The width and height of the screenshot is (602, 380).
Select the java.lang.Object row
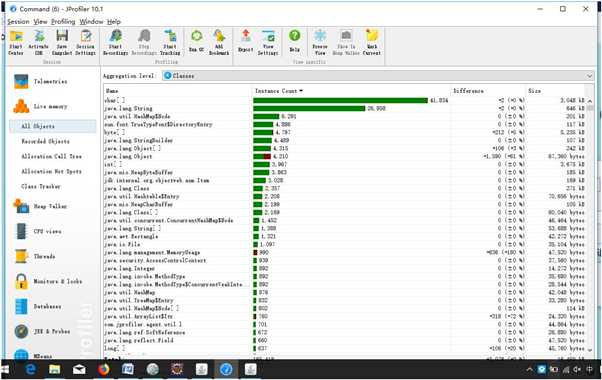coord(345,156)
